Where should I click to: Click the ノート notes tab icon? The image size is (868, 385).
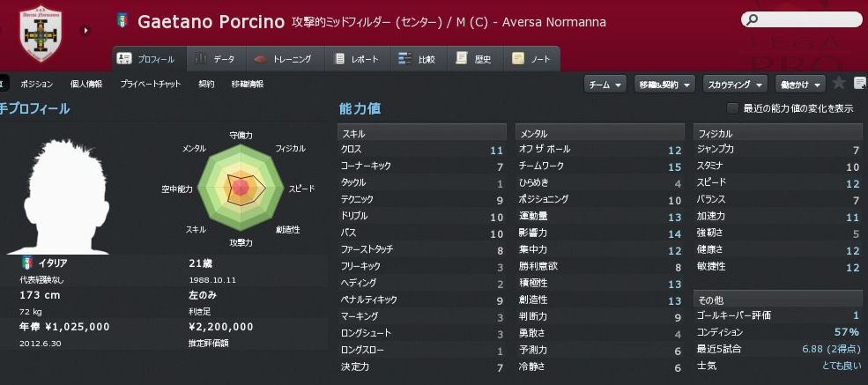516,59
